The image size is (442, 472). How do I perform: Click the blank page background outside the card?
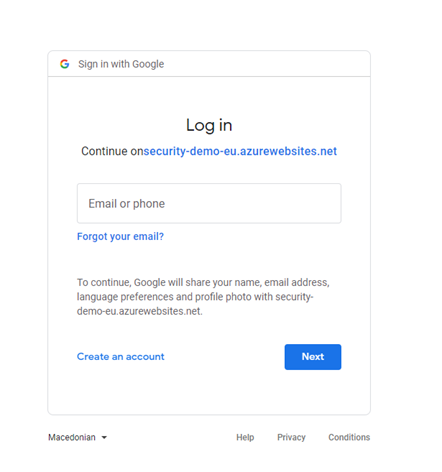[406, 233]
